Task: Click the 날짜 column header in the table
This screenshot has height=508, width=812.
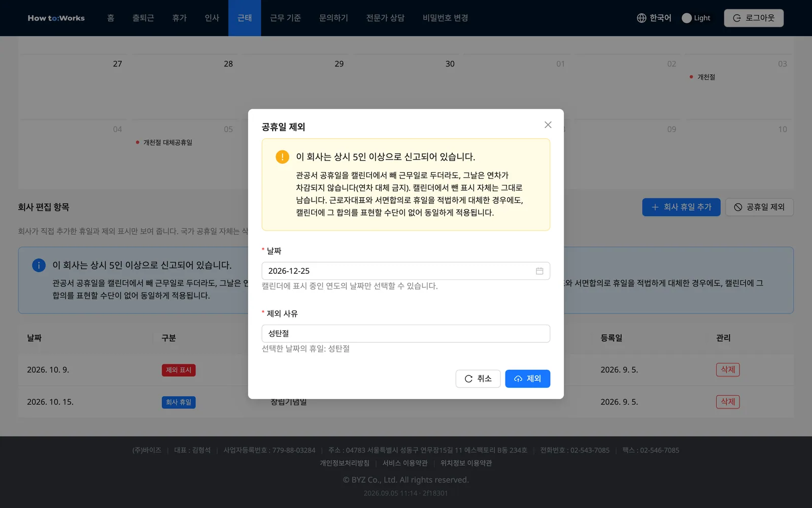Action: [35, 338]
